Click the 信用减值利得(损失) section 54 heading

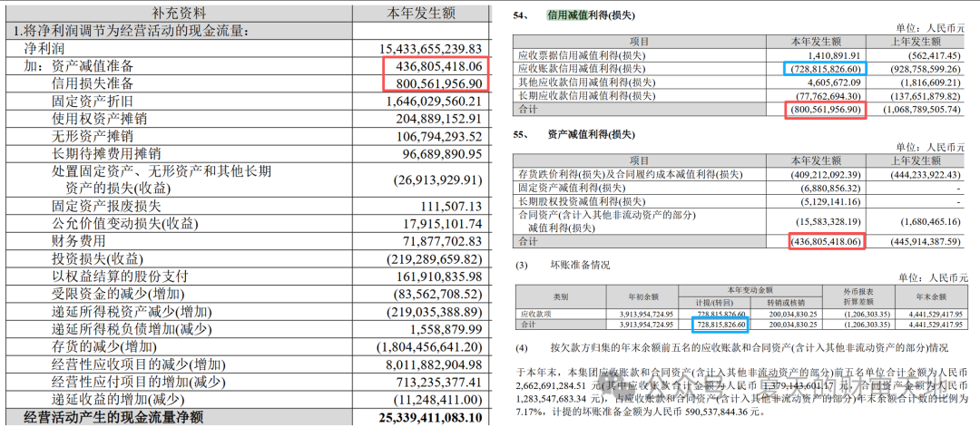(590, 15)
